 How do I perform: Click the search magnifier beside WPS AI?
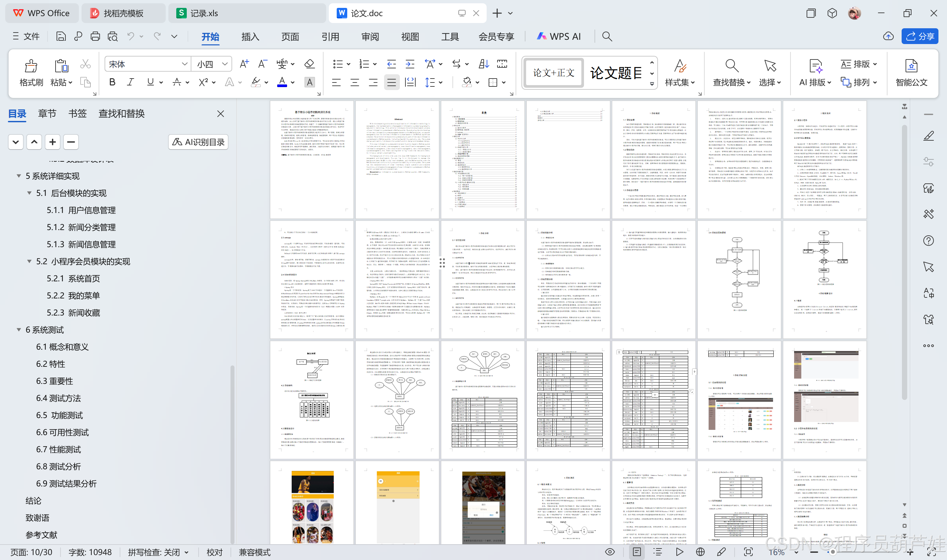607,36
